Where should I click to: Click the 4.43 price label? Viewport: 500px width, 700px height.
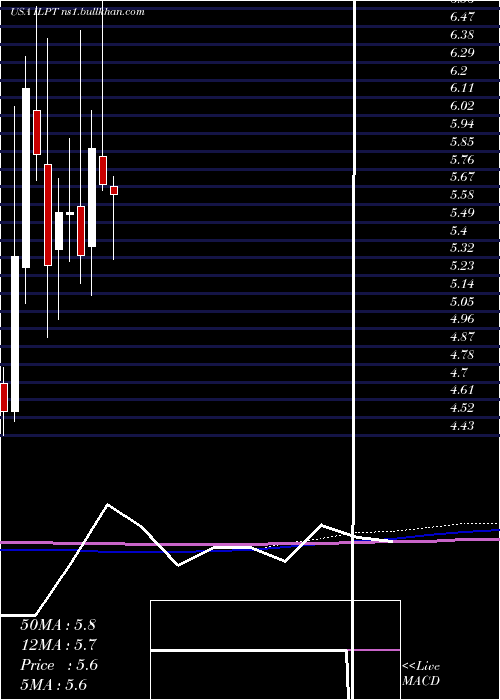(x=462, y=426)
